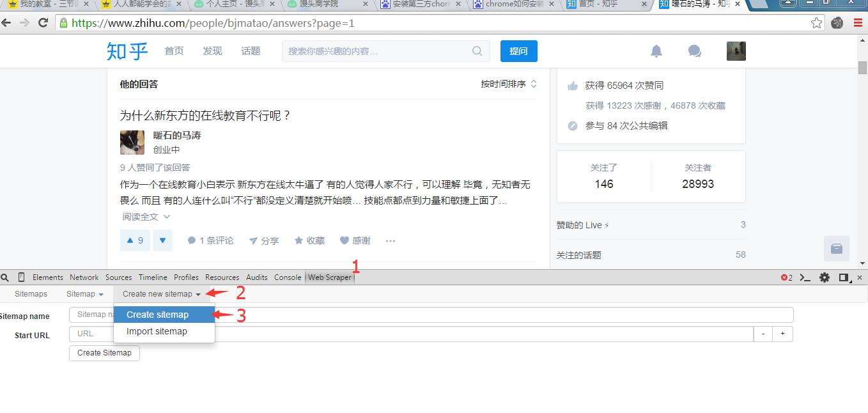868x413 pixels.
Task: Click the Create Sitemap button
Action: [104, 353]
